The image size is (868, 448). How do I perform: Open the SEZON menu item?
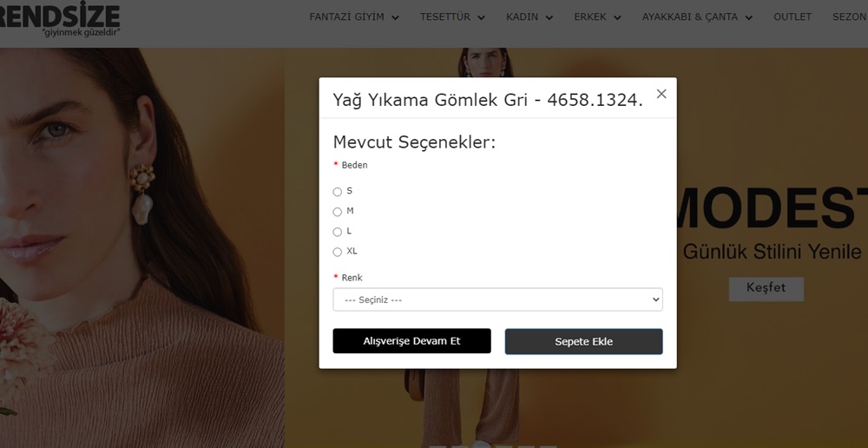pyautogui.click(x=850, y=17)
